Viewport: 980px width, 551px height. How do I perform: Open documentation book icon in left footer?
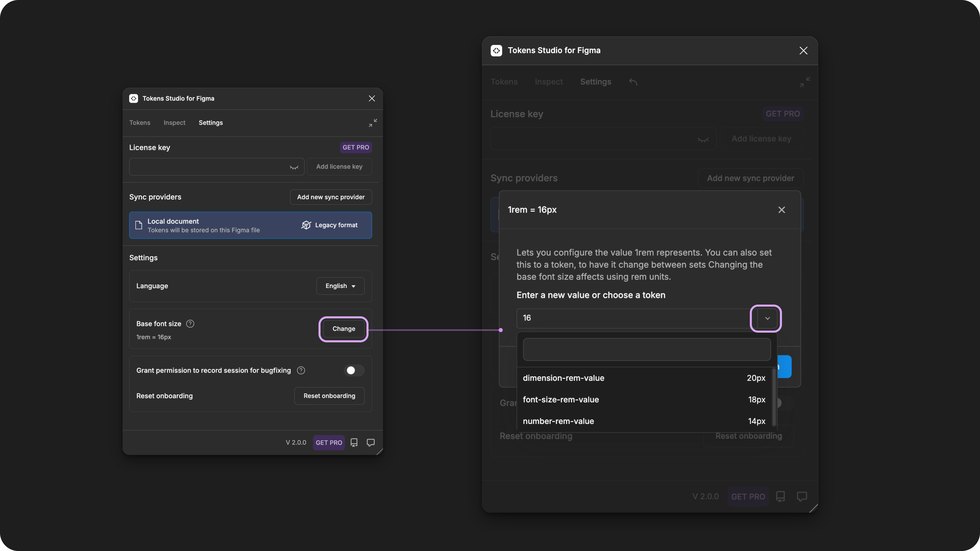coord(354,443)
